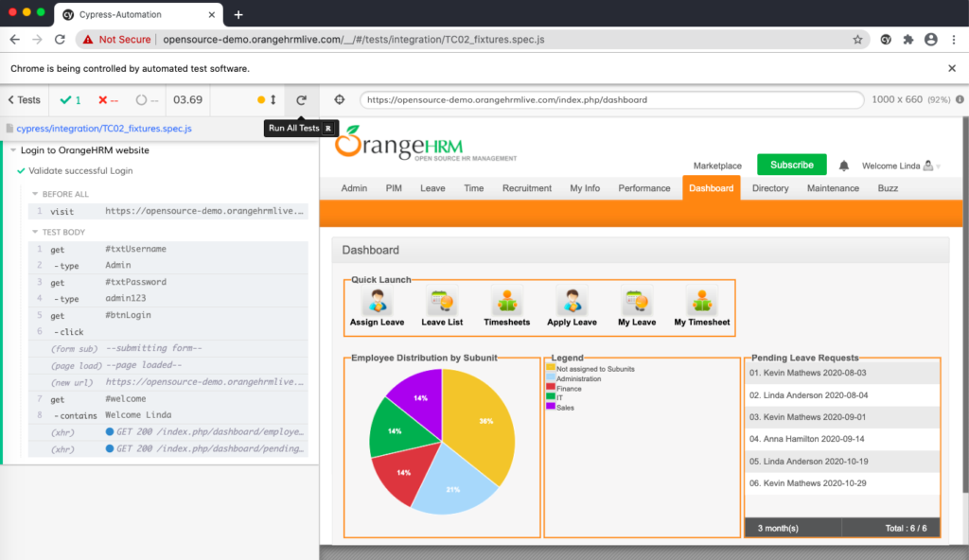Viewport: 969px width, 560px height.
Task: Toggle the failed tests filter
Action: pyautogui.click(x=106, y=99)
